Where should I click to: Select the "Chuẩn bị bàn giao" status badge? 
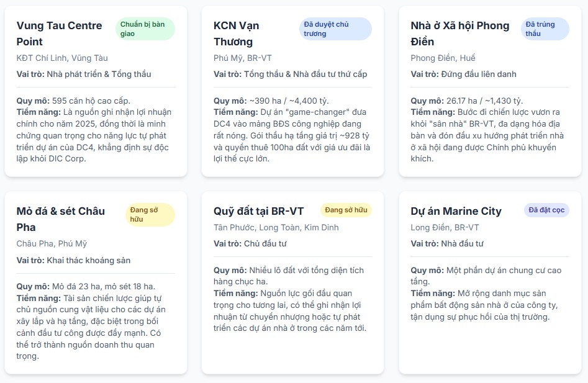145,29
